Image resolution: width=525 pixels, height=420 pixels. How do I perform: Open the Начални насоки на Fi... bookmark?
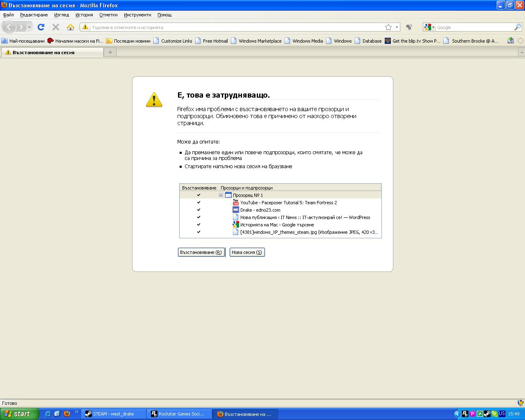(x=75, y=41)
